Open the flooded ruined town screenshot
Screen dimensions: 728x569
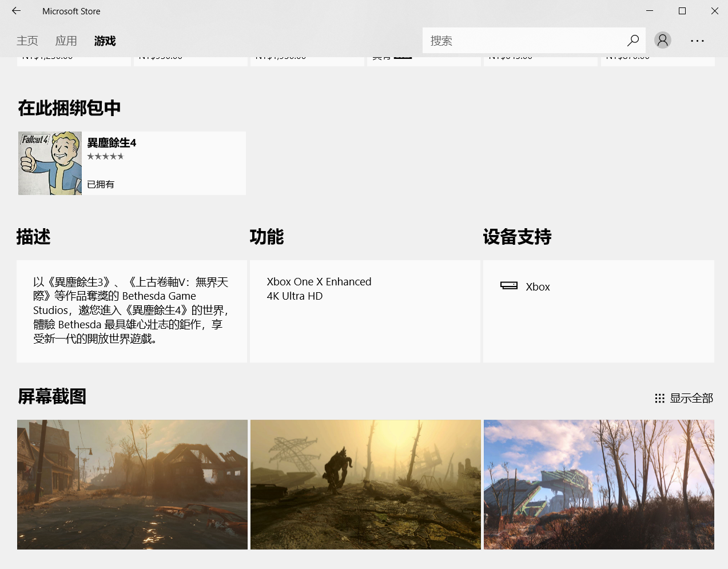132,484
